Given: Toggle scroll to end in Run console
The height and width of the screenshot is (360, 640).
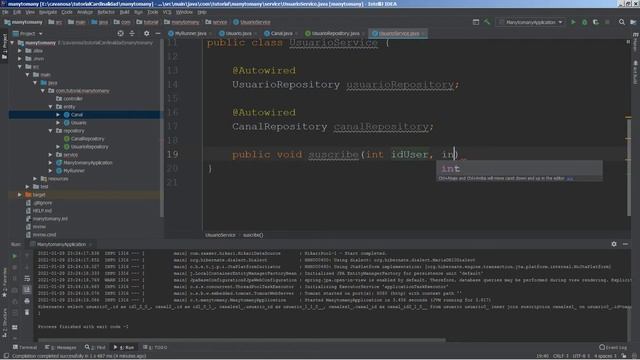Looking at the screenshot, I should pyautogui.click(x=27, y=289).
